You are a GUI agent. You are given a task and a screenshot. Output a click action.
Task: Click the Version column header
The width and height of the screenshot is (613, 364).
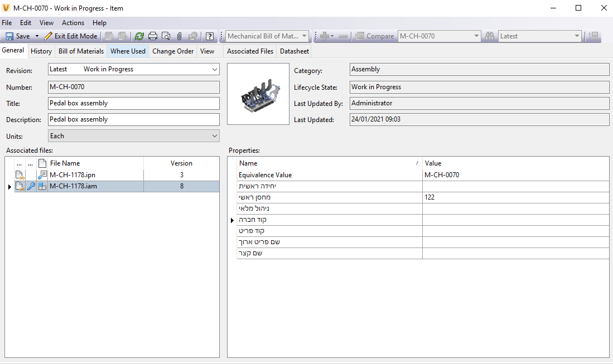click(x=181, y=163)
